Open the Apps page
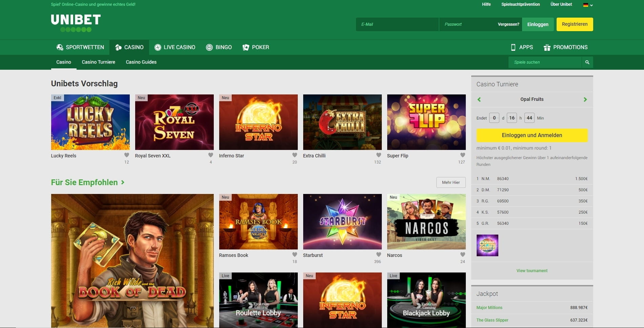The width and height of the screenshot is (644, 328). pyautogui.click(x=522, y=47)
